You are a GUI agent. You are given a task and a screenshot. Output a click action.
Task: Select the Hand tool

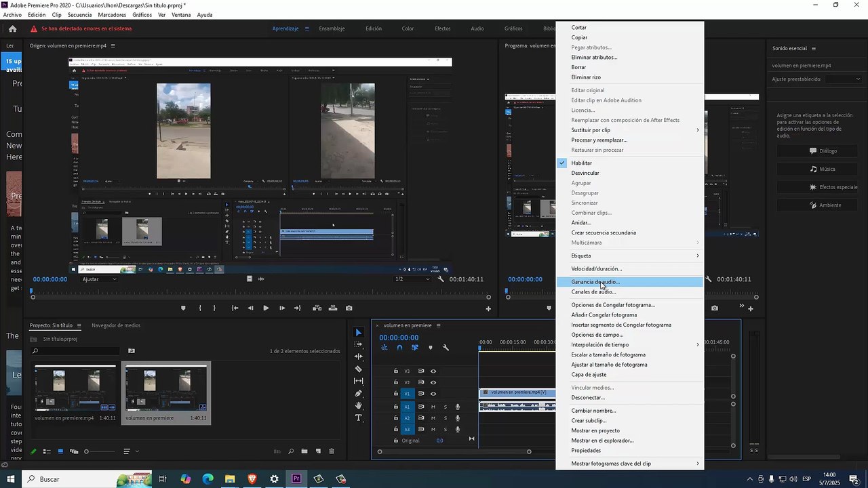point(359,405)
